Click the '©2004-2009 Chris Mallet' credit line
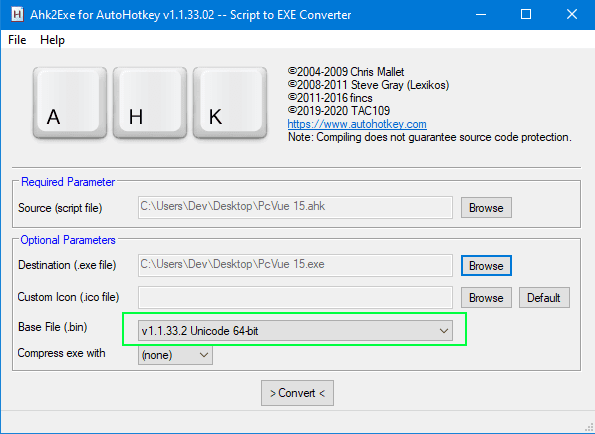Viewport: 595px width, 434px height. pyautogui.click(x=346, y=72)
